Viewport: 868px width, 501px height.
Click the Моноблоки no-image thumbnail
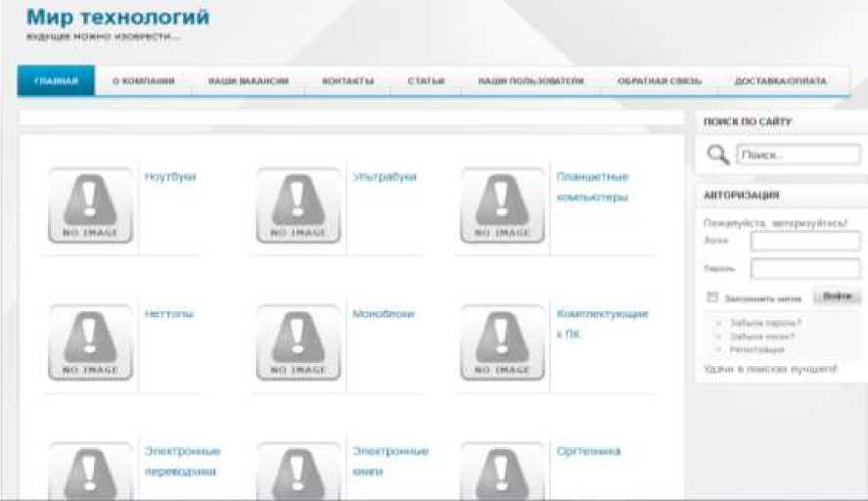coord(298,342)
